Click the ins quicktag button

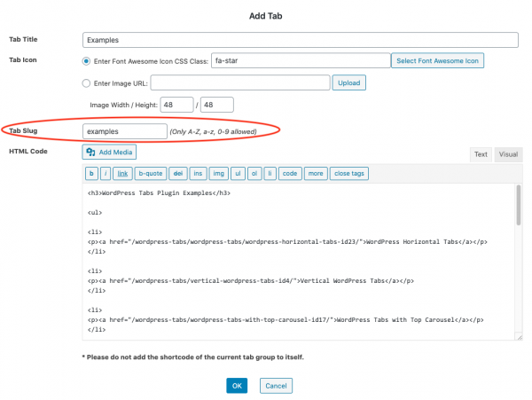tap(198, 173)
